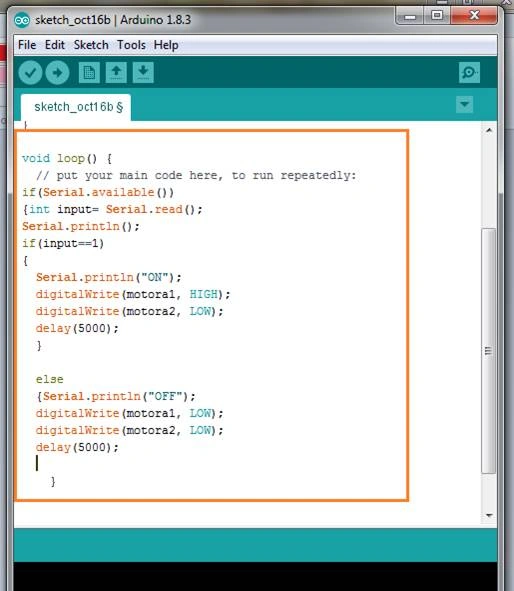Minimize the Arduino window

coord(410,16)
